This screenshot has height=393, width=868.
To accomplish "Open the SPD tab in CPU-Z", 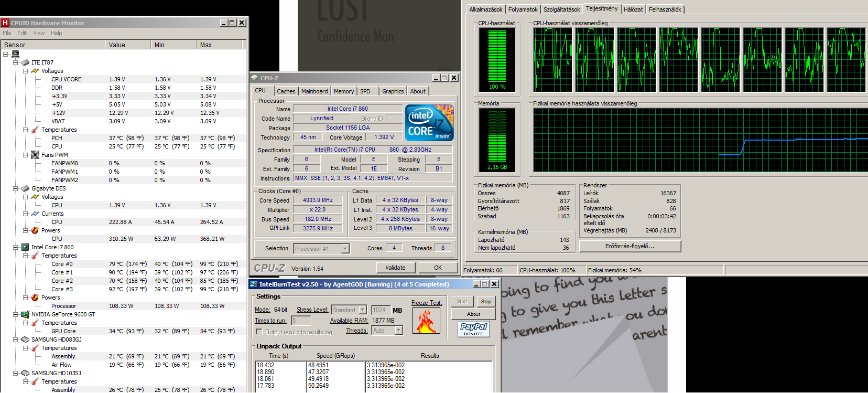I will point(365,91).
